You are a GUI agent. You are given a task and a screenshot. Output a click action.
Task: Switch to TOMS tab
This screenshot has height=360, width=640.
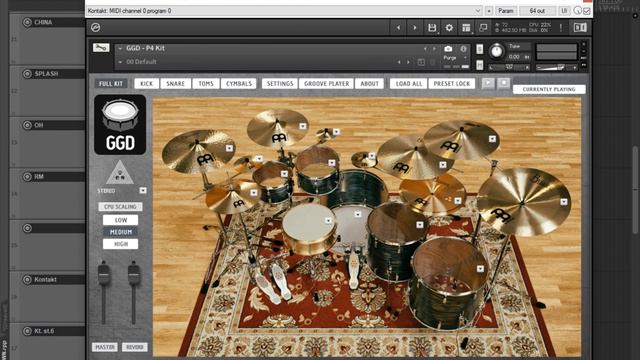(x=206, y=84)
